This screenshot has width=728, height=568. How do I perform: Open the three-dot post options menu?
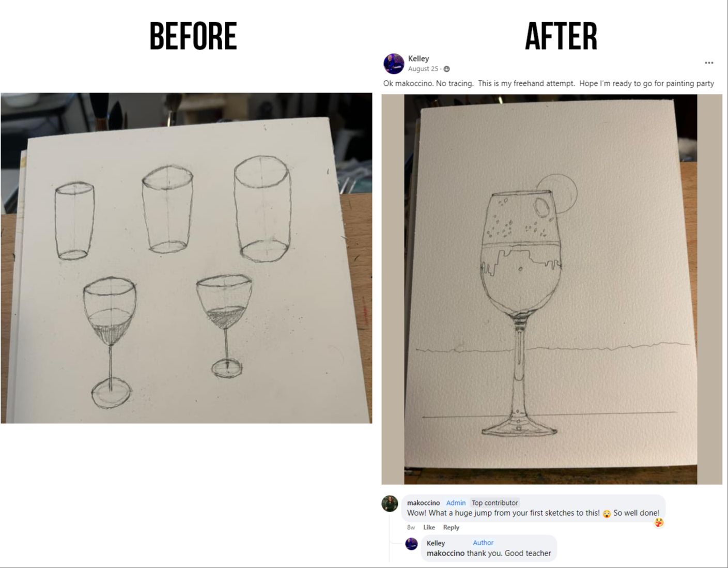709,63
